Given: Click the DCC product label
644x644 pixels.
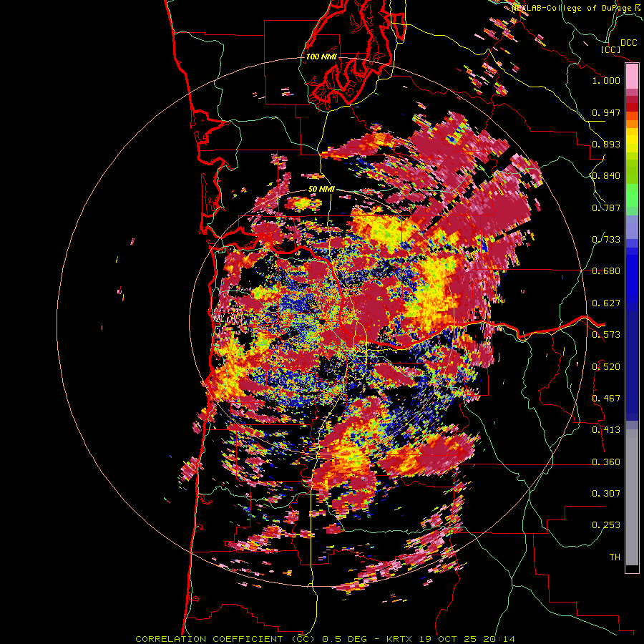Looking at the screenshot, I should [x=628, y=43].
